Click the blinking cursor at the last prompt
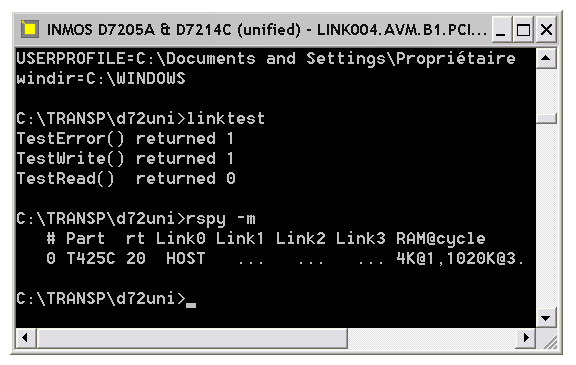Viewport: 576px width, 365px height. click(x=191, y=305)
